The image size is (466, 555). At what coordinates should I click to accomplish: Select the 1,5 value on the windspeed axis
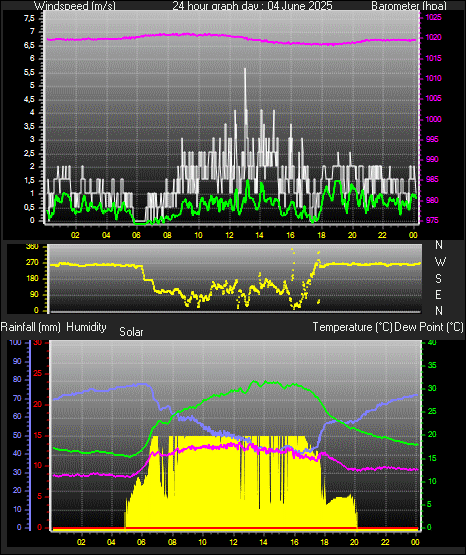coord(29,181)
